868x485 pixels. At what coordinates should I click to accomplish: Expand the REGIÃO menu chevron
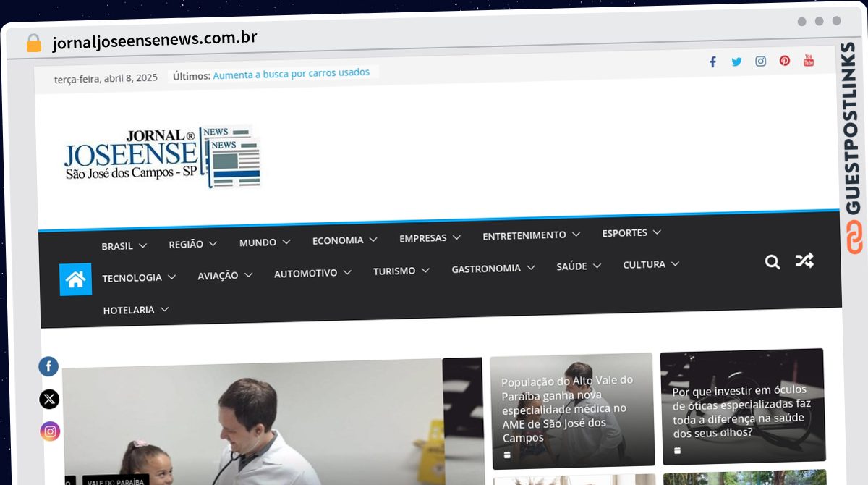[213, 244]
